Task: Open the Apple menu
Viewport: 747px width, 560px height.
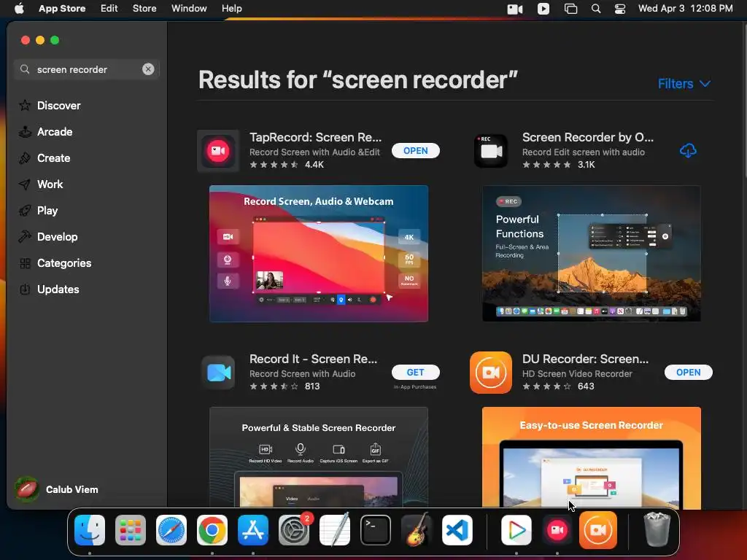Action: click(19, 9)
